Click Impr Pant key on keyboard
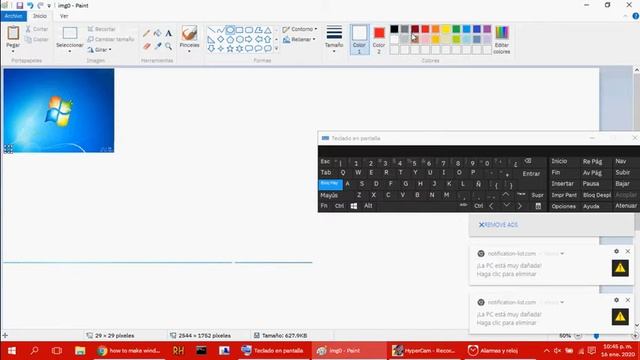Viewport: 640px width, 360px height. point(564,195)
